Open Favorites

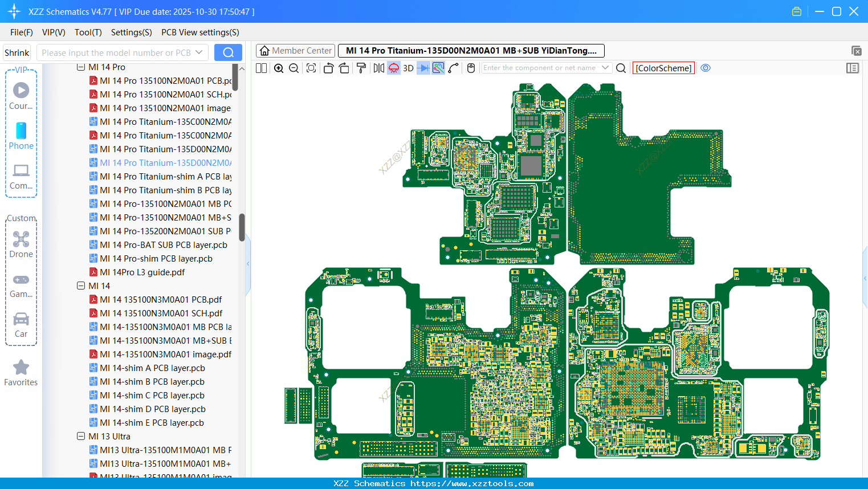[21, 373]
